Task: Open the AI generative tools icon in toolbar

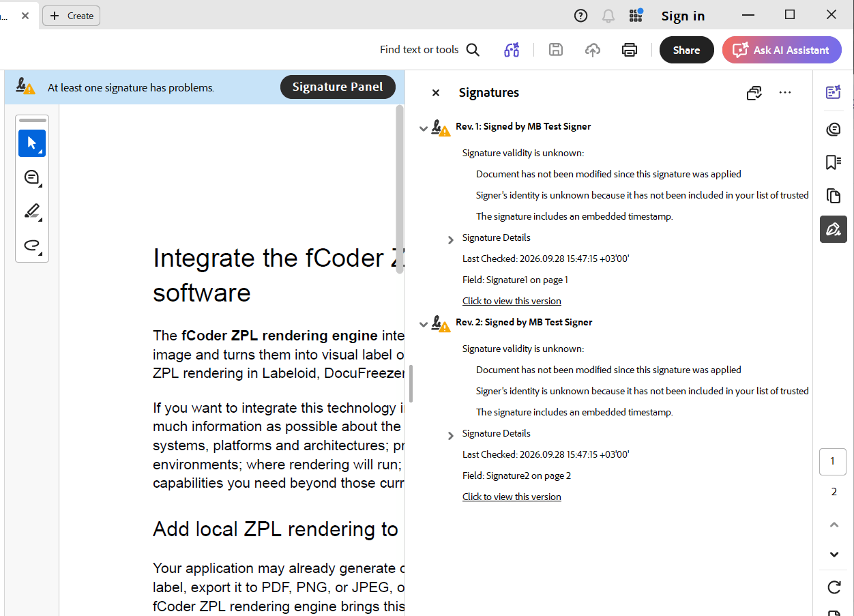Action: click(512, 50)
